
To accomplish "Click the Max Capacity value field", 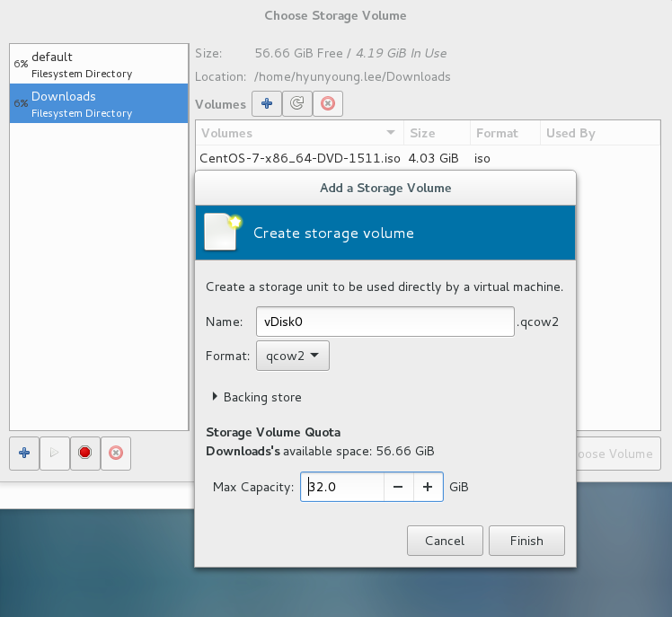I will pos(342,487).
